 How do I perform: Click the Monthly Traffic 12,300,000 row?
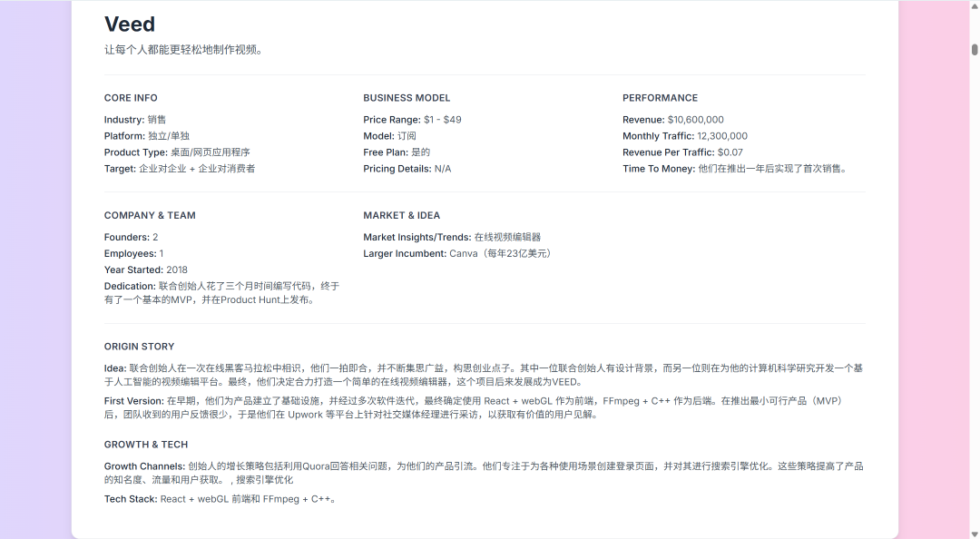(x=685, y=136)
